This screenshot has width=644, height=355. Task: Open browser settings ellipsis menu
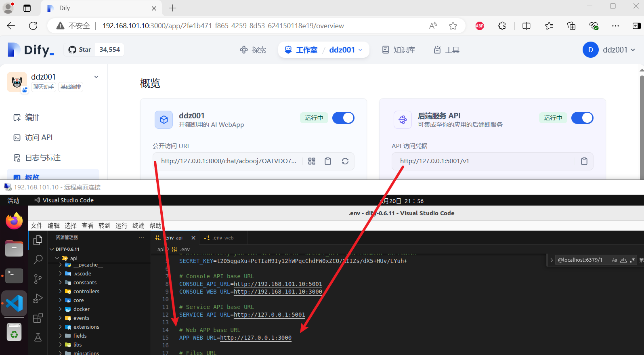pyautogui.click(x=615, y=26)
